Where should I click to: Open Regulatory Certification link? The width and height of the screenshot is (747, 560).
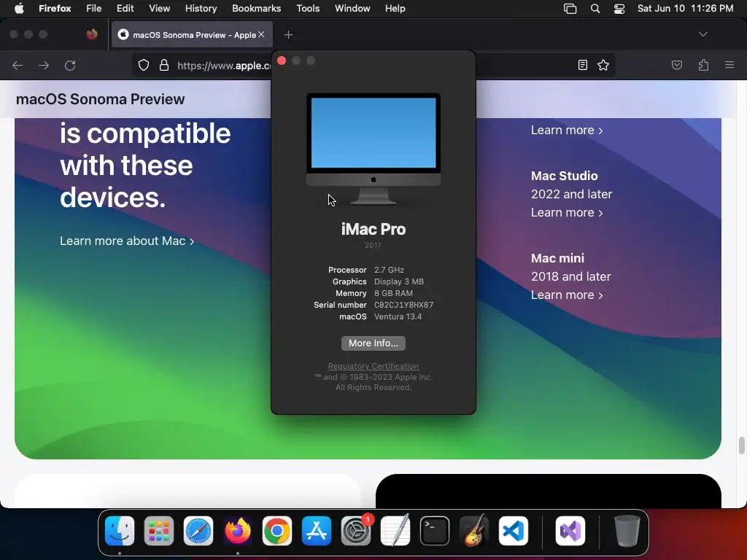pos(373,366)
